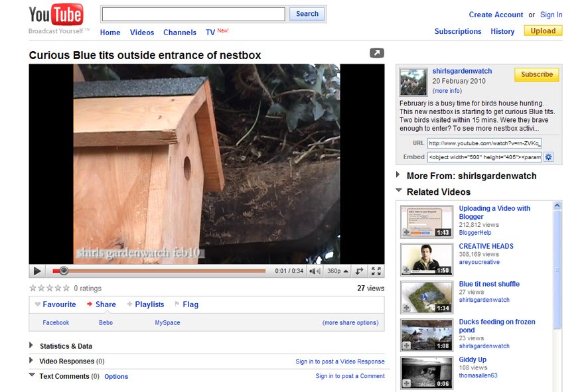Image resolution: width=588 pixels, height=392 pixels.
Task: Open the TV section
Action: [210, 33]
